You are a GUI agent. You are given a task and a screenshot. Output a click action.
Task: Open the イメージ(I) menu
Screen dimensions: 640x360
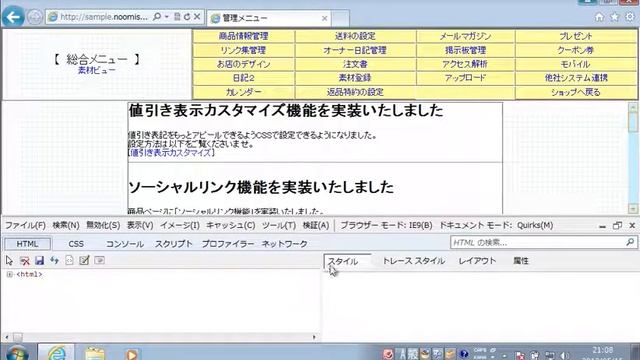[x=180, y=225]
